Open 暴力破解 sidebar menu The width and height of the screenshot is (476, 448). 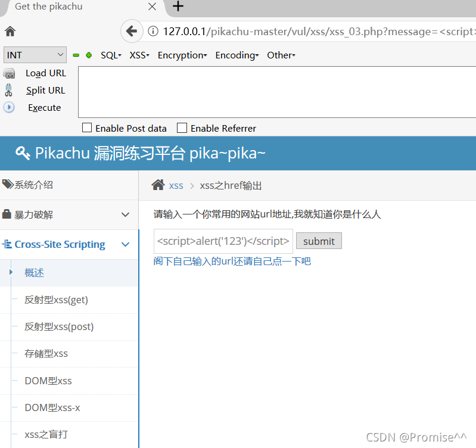(x=69, y=214)
